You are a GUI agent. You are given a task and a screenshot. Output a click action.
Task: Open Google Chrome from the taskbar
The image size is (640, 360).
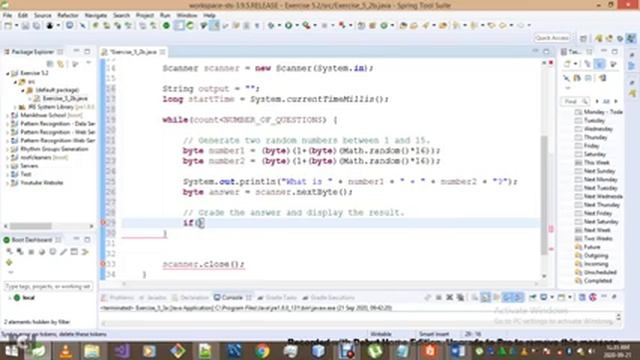(x=262, y=351)
